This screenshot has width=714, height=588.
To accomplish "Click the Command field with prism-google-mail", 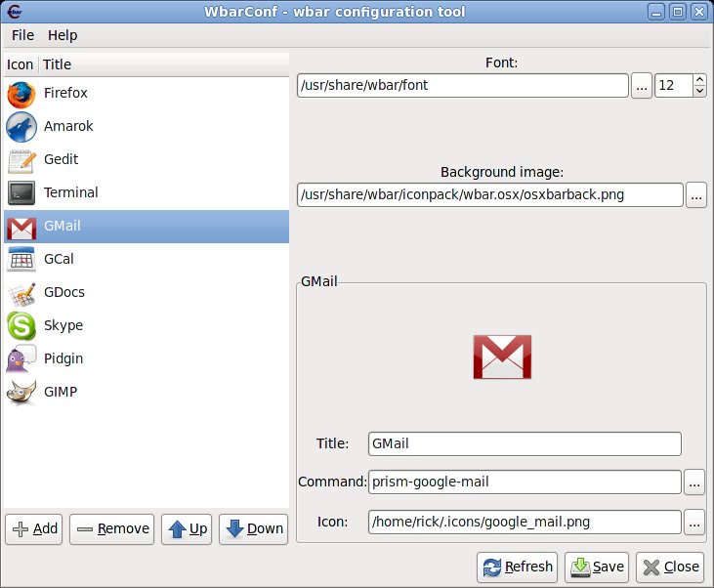I will (x=525, y=483).
